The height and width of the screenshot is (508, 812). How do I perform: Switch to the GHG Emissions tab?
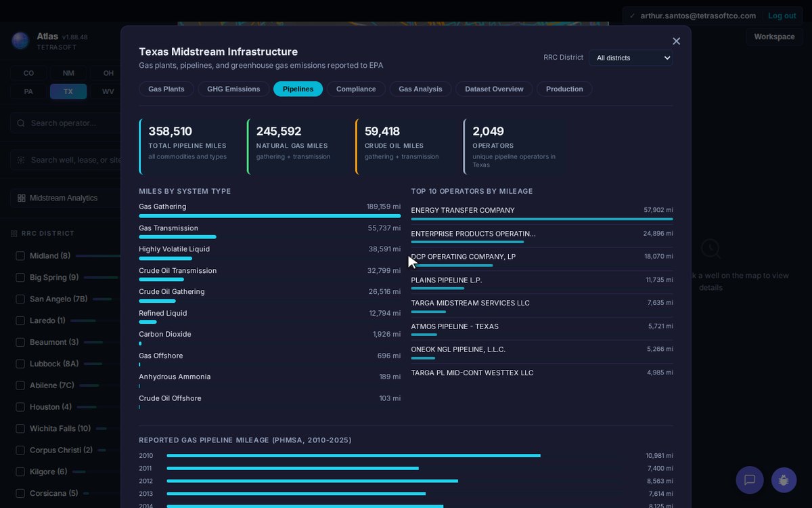pyautogui.click(x=233, y=89)
